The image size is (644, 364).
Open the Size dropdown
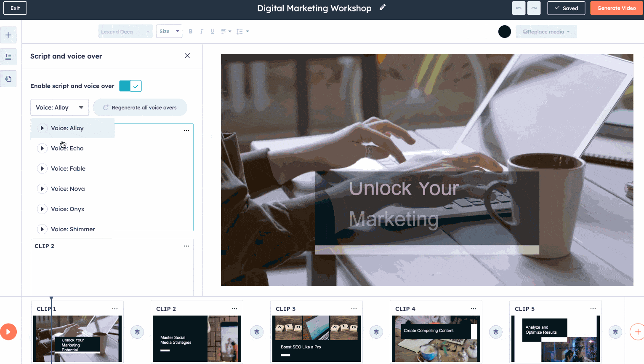(x=169, y=31)
